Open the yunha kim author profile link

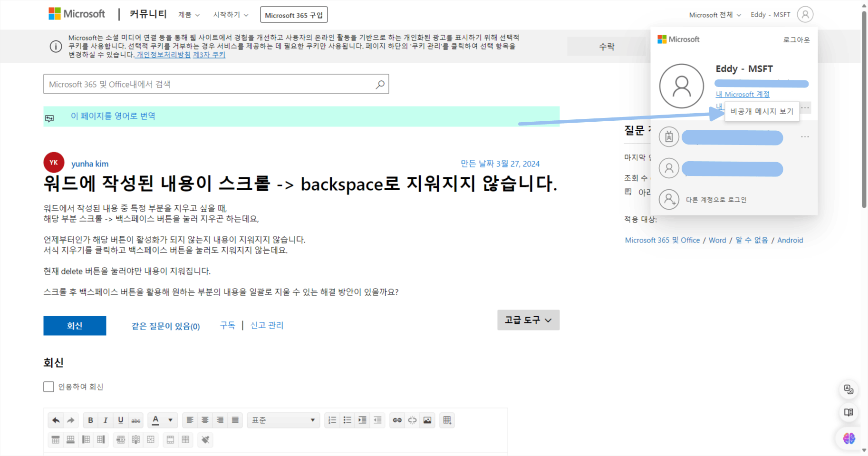(90, 164)
